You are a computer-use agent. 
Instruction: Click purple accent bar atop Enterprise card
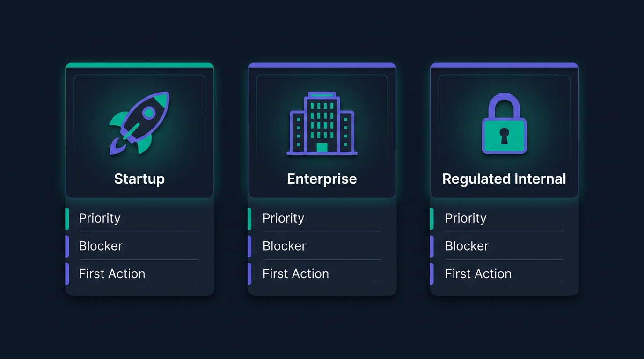point(322,65)
